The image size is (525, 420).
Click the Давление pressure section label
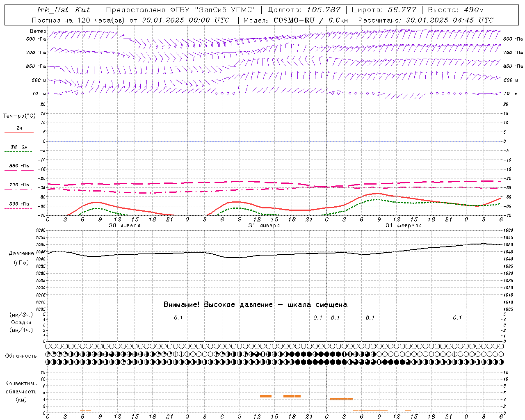point(21,253)
